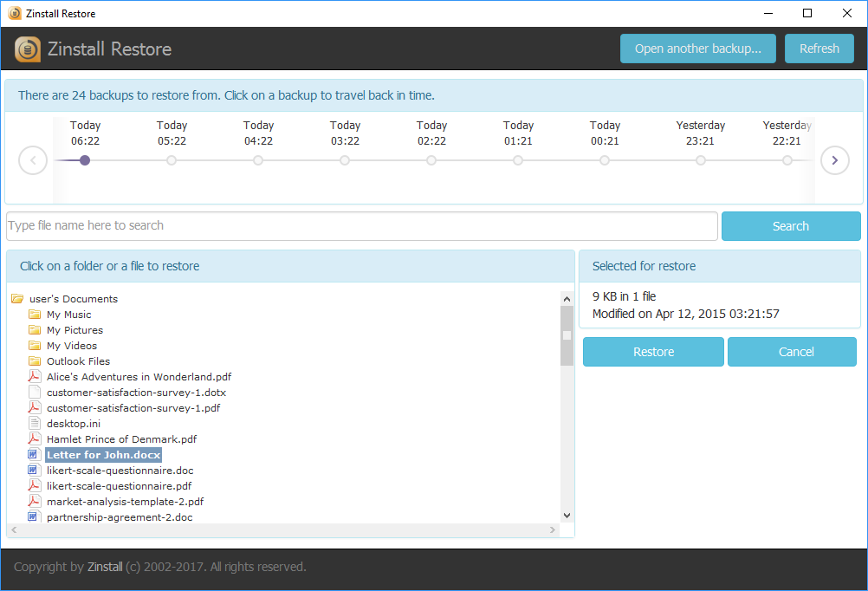Click the file list scroll down arrow
The height and width of the screenshot is (591, 868).
[567, 516]
